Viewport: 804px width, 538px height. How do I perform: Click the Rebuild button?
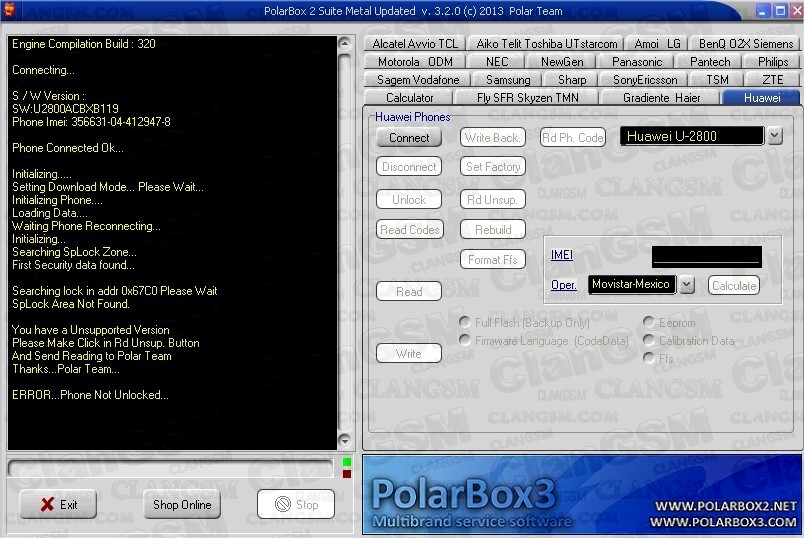[x=493, y=230]
